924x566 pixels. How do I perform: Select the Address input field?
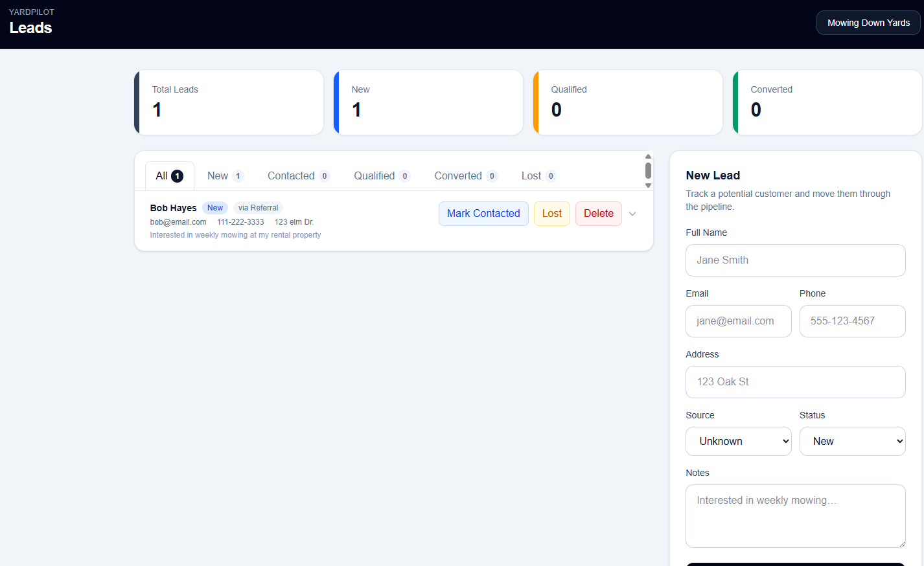point(795,382)
